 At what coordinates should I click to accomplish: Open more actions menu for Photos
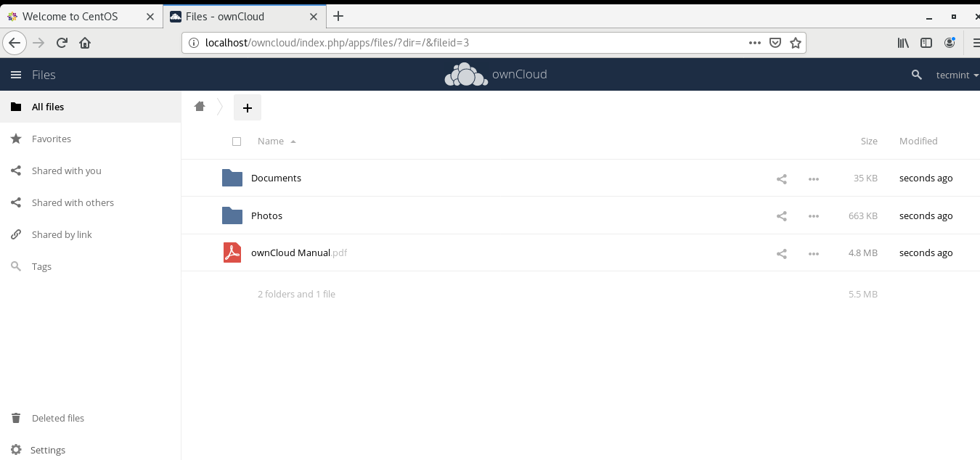[x=814, y=216]
